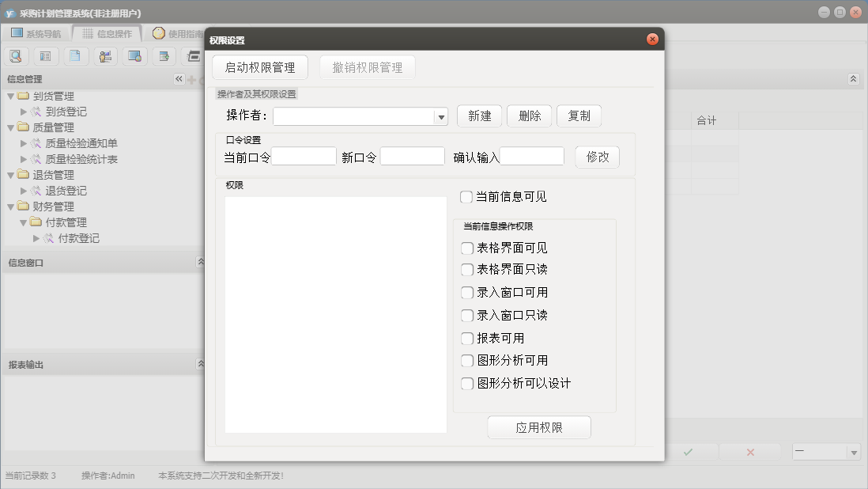This screenshot has width=868, height=489.
Task: Collapse the 信息窗口 panel chevron
Action: click(200, 261)
